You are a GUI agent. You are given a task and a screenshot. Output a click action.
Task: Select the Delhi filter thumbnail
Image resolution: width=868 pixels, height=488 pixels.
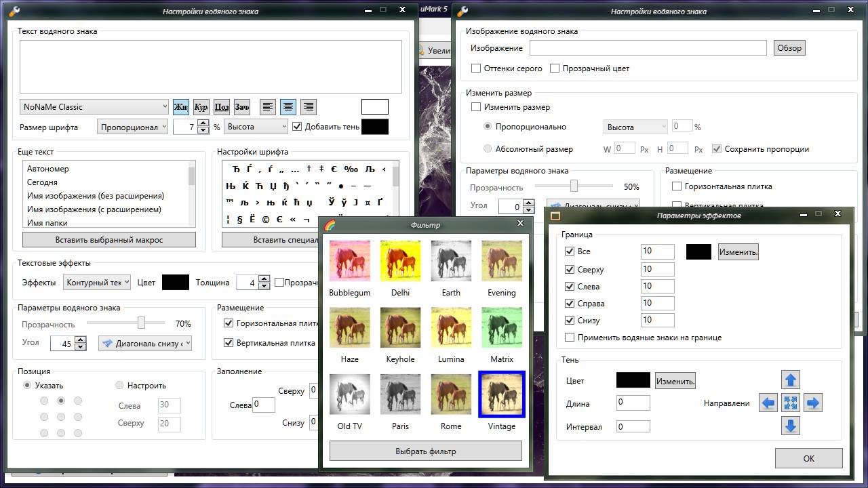click(x=400, y=261)
